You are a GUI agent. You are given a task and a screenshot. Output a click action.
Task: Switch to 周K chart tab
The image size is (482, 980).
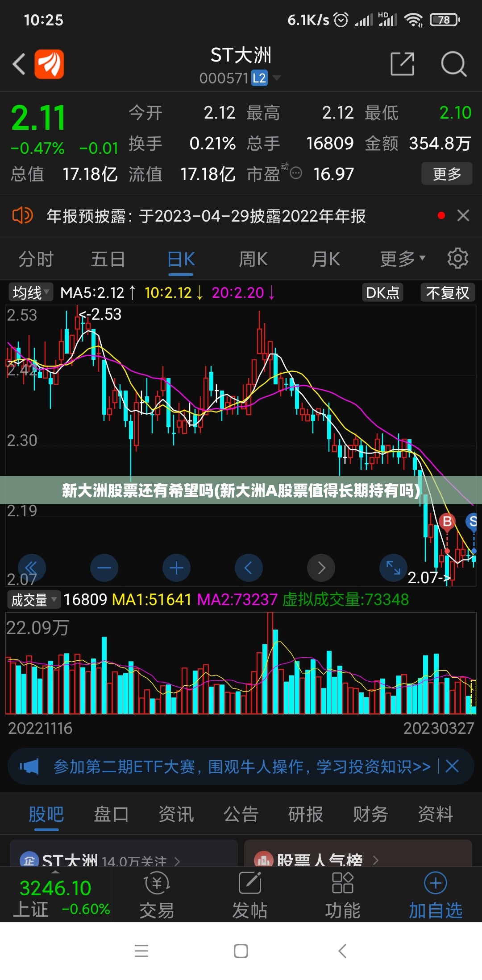(x=253, y=259)
